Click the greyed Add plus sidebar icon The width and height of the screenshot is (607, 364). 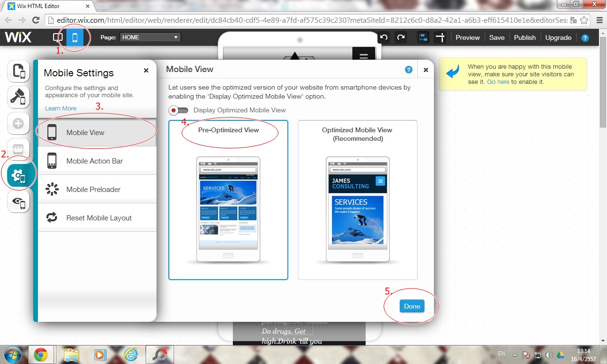[18, 124]
